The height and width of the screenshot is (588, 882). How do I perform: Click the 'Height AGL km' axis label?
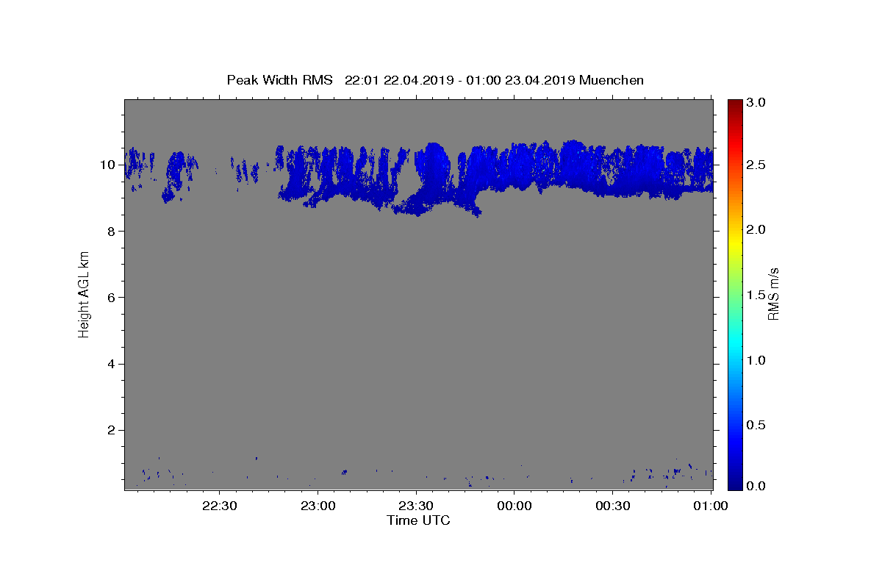(x=84, y=294)
